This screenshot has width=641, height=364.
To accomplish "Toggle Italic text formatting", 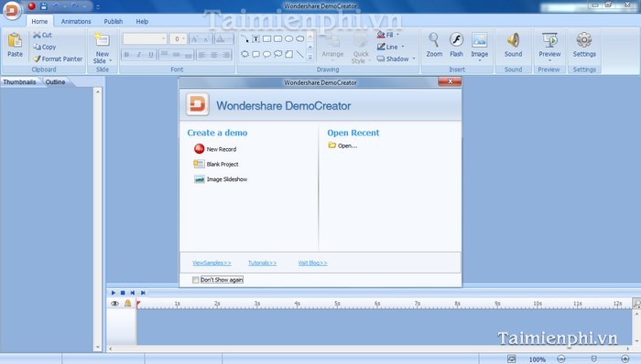I will 139,54.
